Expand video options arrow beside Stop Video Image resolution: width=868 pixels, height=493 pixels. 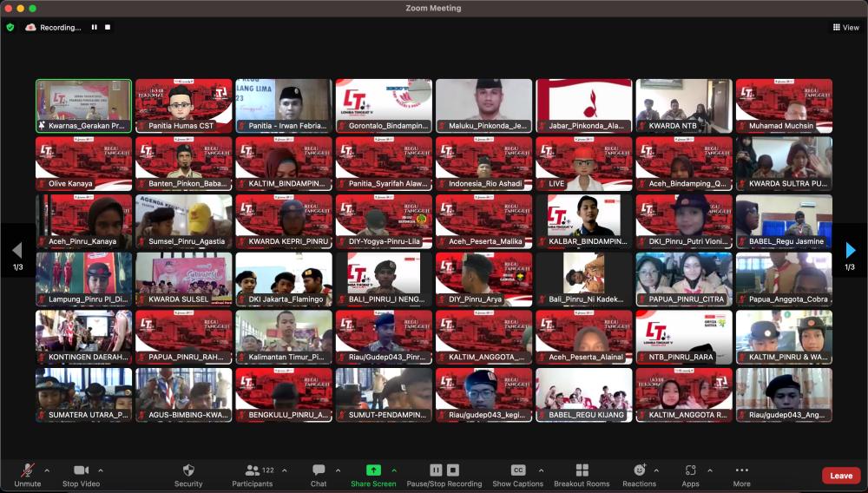pyautogui.click(x=101, y=470)
